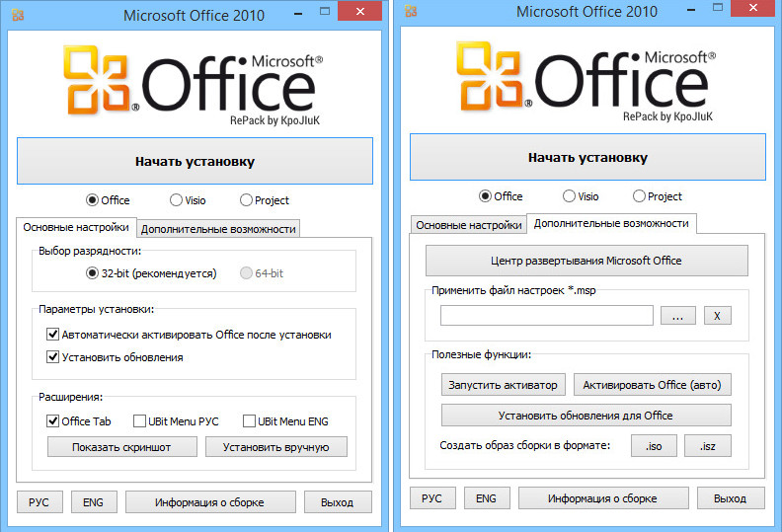Viewport: 782px width, 532px height.
Task: Select the 32-bit (рекомендуется) radio option
Action: tap(93, 272)
